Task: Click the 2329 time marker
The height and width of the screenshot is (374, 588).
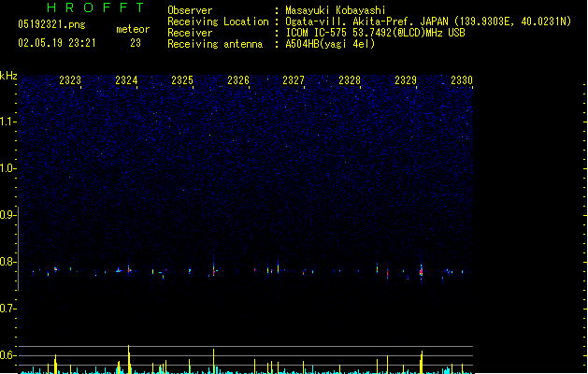Action: (x=406, y=80)
